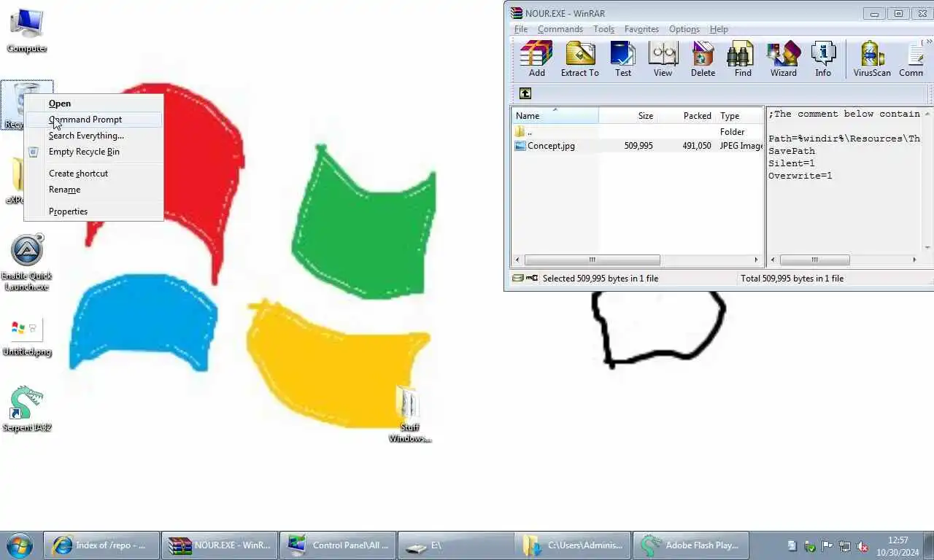Sort file list by Packed column
This screenshot has width=934, height=560.
[x=686, y=115]
